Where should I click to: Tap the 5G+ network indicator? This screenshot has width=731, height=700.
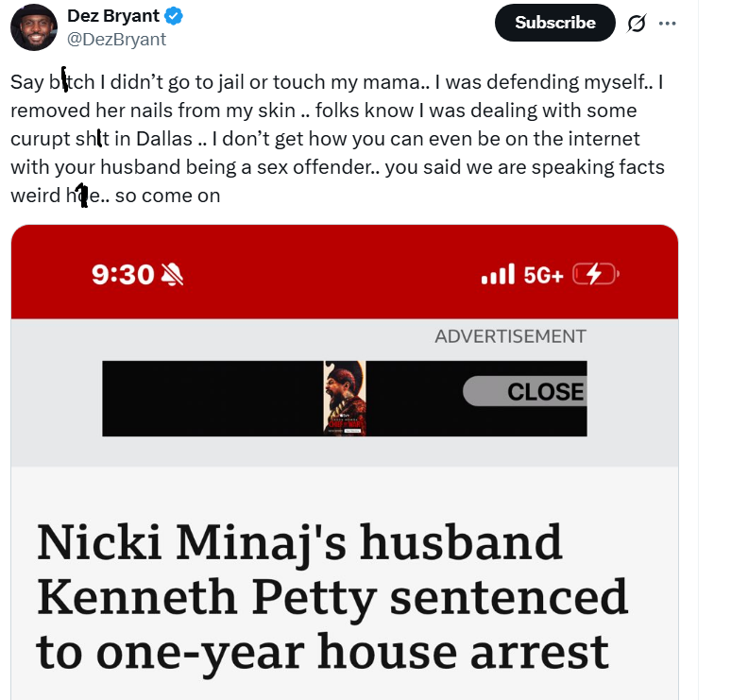point(543,275)
